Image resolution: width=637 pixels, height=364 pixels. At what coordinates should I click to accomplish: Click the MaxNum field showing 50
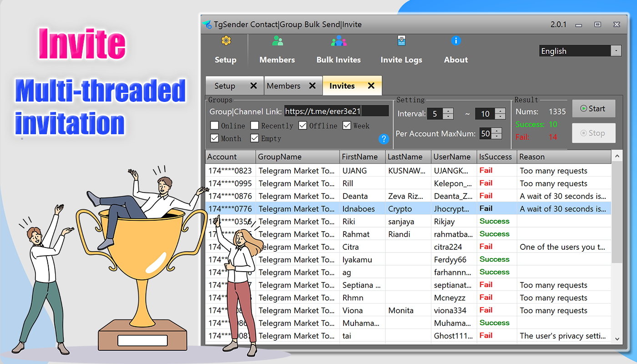pos(485,133)
